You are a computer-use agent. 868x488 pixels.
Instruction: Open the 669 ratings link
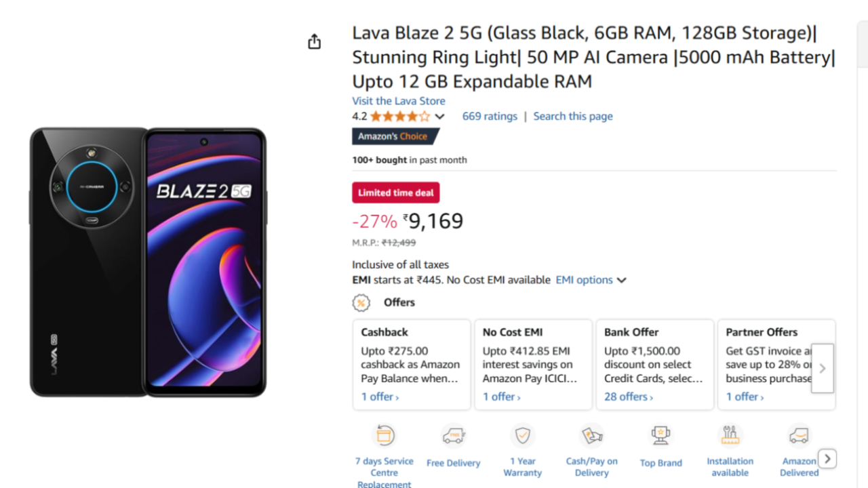click(490, 117)
